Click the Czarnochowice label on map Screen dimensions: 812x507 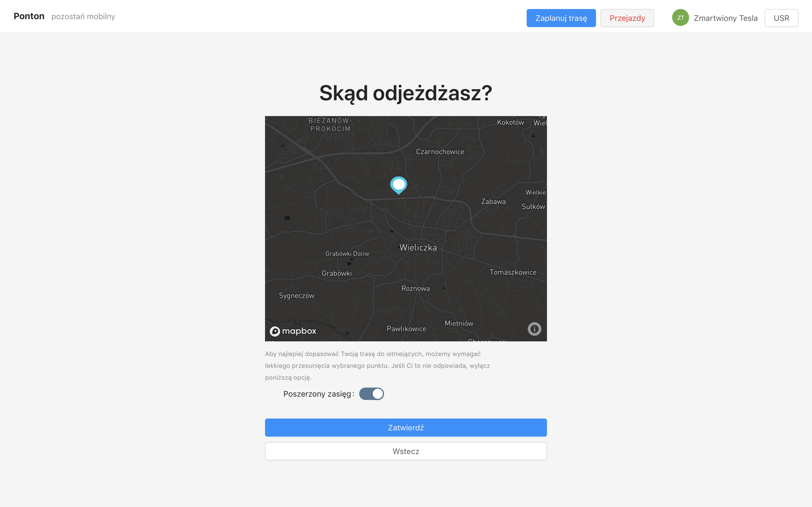point(440,152)
